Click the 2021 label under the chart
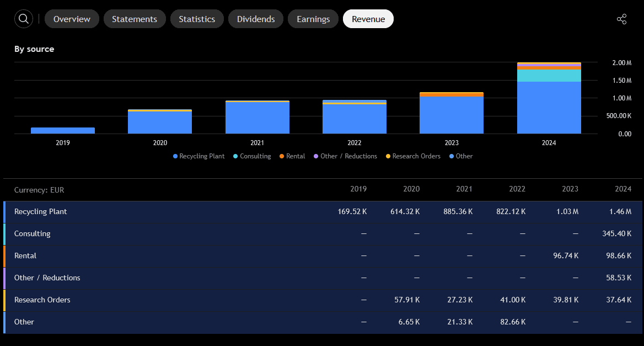644x346 pixels. [x=257, y=143]
